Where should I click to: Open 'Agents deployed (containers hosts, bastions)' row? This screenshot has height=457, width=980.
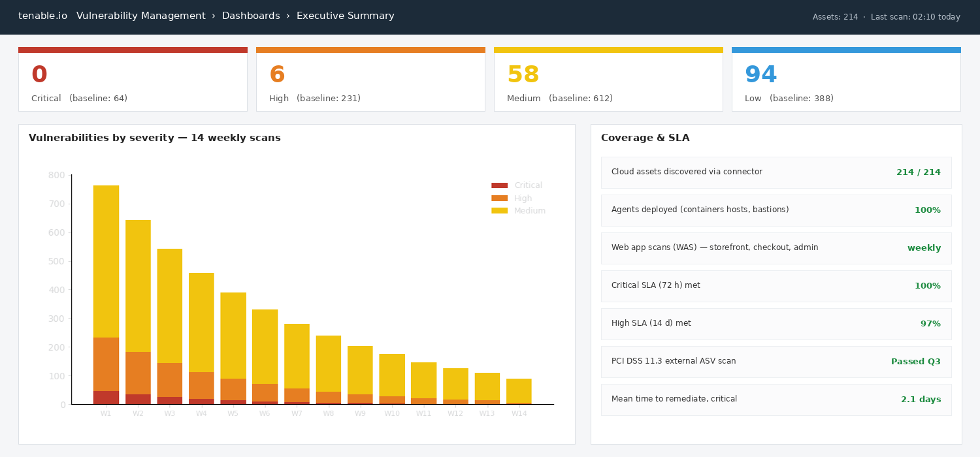[776, 210]
